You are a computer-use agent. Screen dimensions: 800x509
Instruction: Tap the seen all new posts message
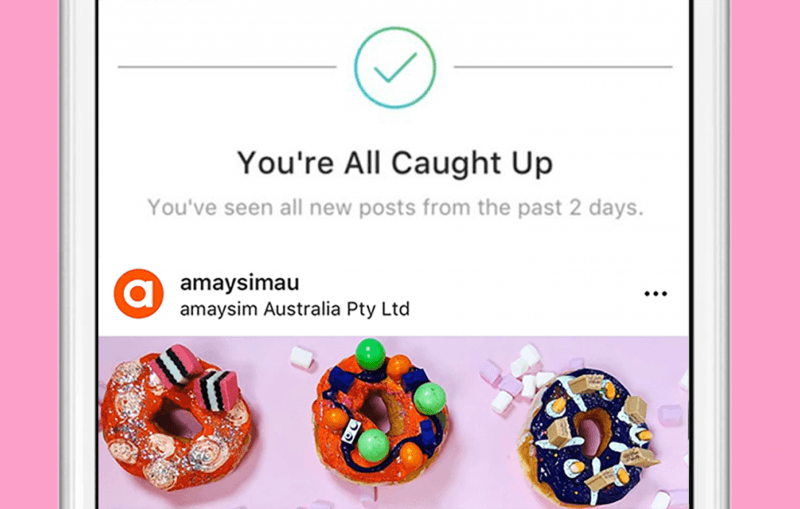395,208
